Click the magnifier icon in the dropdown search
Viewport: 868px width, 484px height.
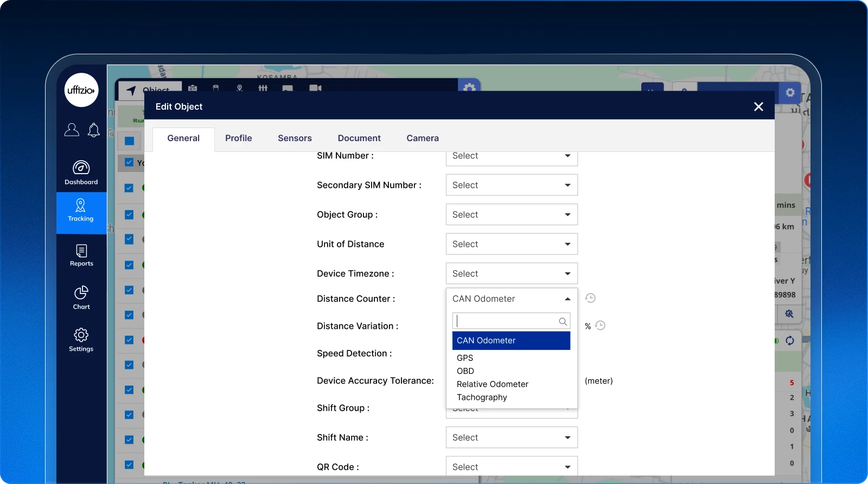[563, 321]
